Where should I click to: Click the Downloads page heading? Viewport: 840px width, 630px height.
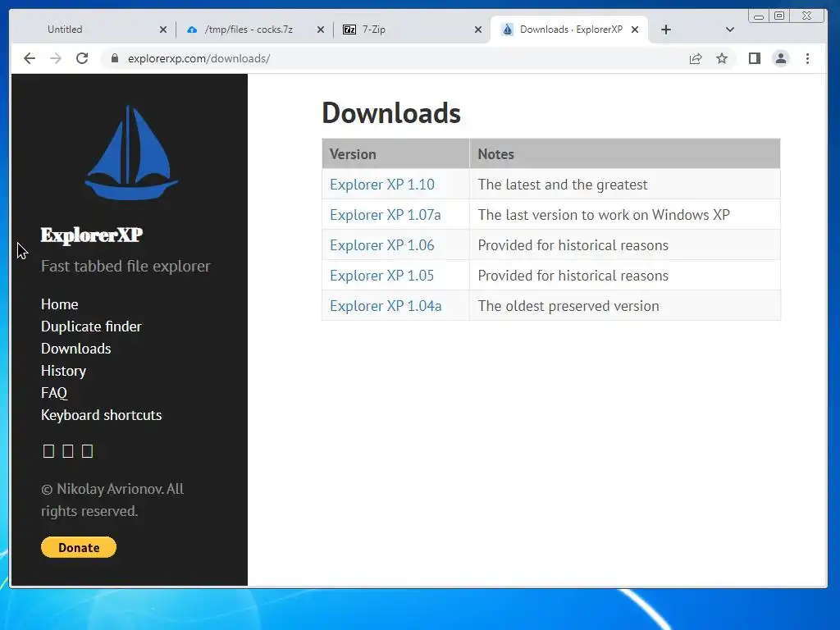click(391, 113)
